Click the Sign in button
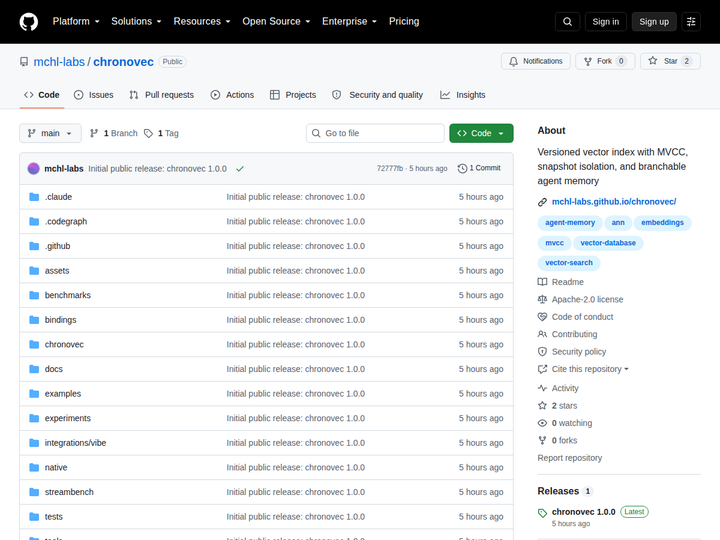720x540 pixels. coord(606,22)
